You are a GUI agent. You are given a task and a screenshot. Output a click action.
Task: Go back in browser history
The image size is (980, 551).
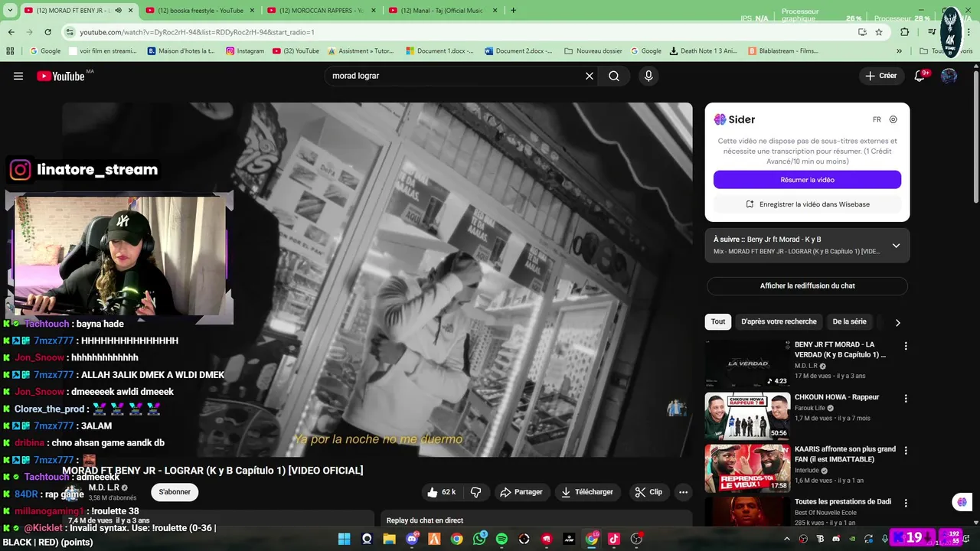coord(11,32)
